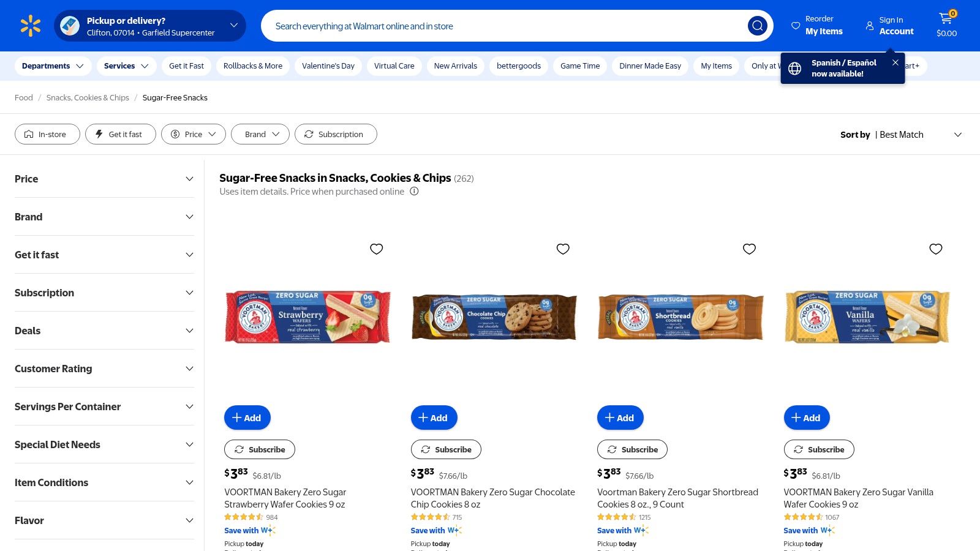Viewport: 980px width, 551px height.
Task: Click the Walmart spark logo
Action: 30,25
